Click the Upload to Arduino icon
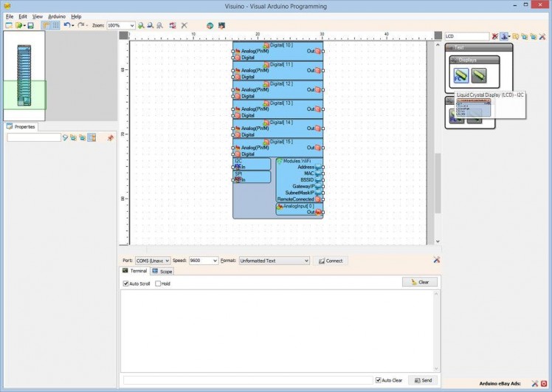 pos(221,25)
